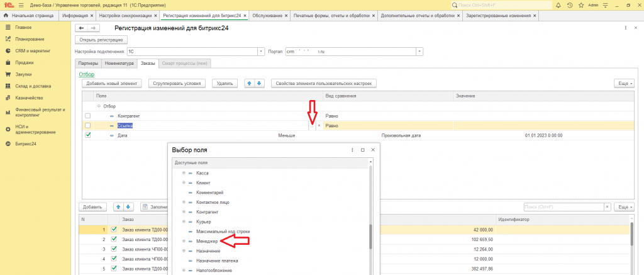
Task: Click Сгруппировать условия button
Action: [177, 84]
